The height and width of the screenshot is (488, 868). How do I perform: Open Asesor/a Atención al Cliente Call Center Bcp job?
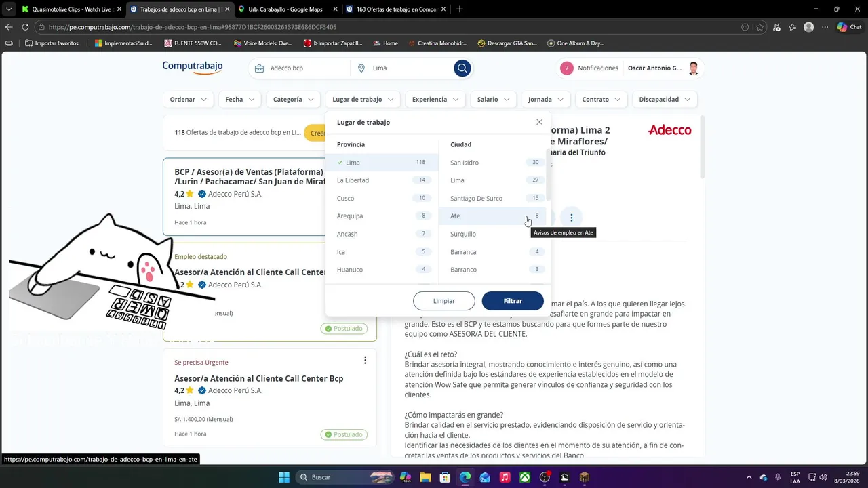pos(259,378)
